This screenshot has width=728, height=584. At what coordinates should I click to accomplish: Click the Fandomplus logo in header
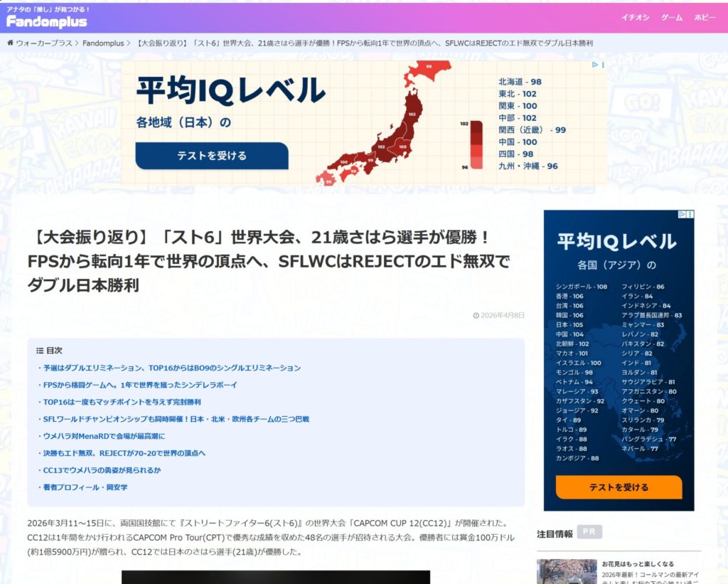click(x=47, y=21)
